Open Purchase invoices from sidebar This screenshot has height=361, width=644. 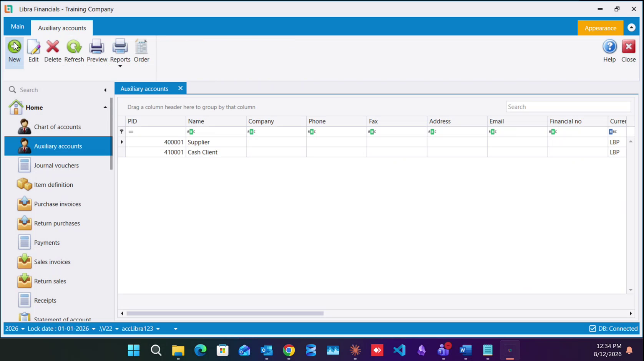coord(58,204)
